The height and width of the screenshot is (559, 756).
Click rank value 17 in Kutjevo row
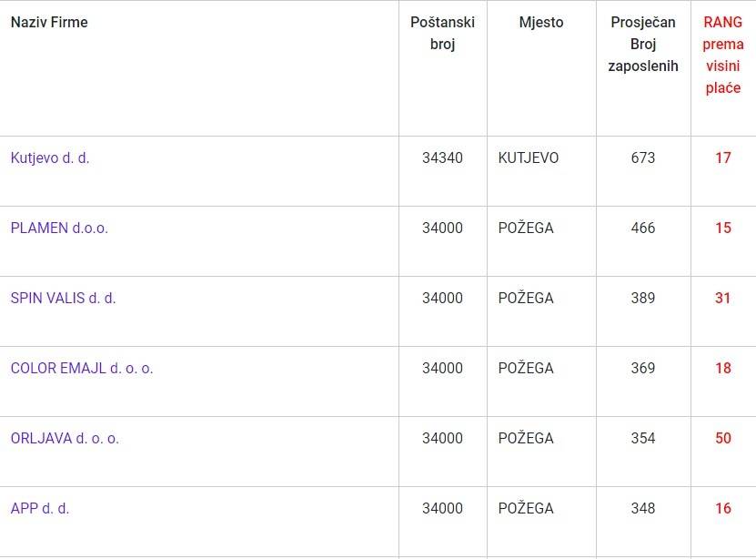(723, 158)
